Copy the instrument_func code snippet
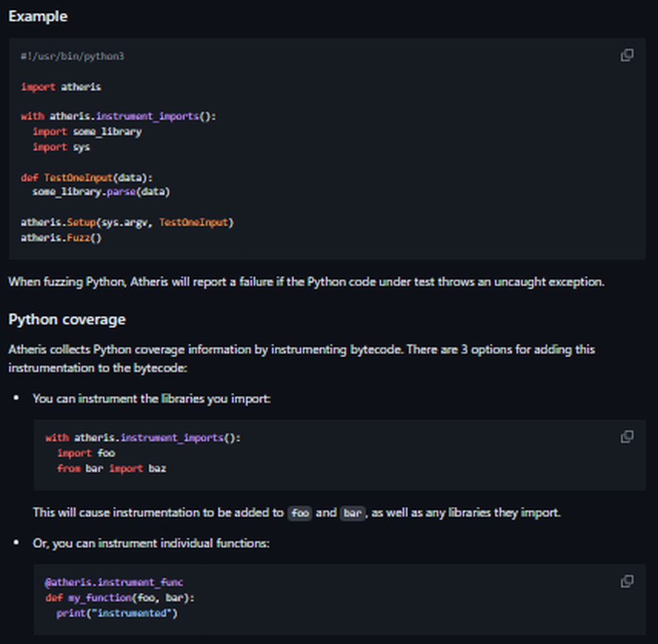The width and height of the screenshot is (658, 644). (627, 581)
